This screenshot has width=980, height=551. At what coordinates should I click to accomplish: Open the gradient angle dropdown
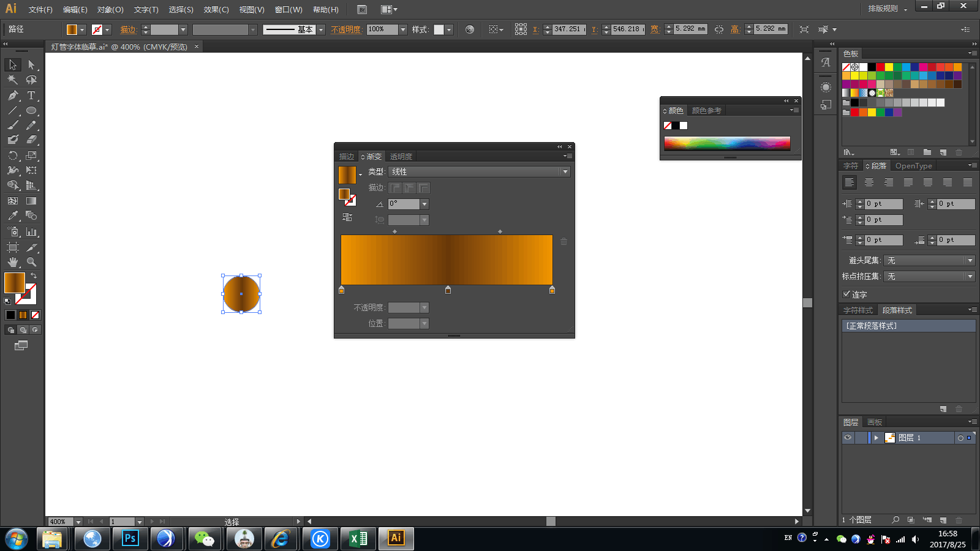424,204
